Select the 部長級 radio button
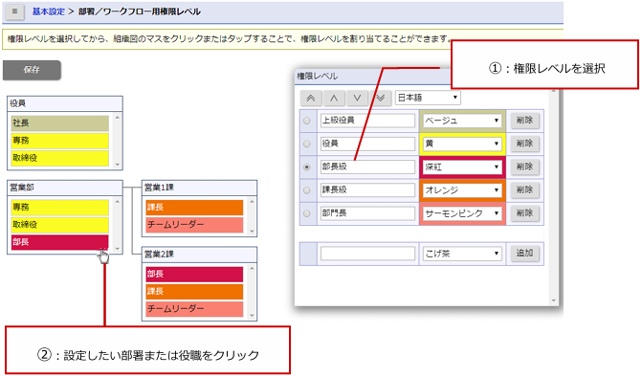Screen dimensions: 640x376 point(307,167)
